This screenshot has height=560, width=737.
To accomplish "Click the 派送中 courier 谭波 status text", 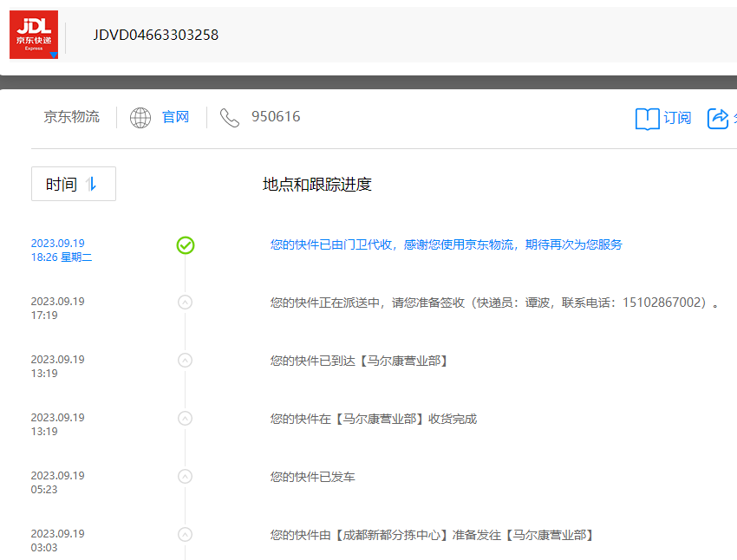I will click(x=494, y=303).
